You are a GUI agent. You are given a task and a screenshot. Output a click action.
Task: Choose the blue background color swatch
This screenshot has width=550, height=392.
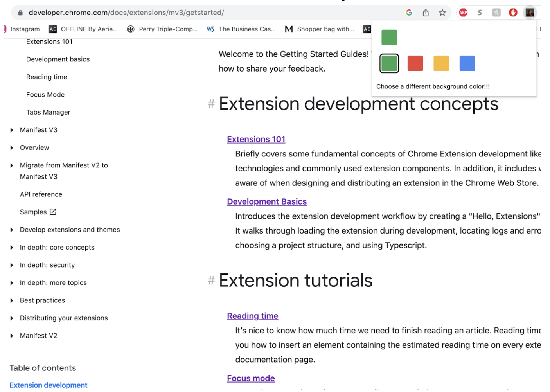click(x=467, y=63)
